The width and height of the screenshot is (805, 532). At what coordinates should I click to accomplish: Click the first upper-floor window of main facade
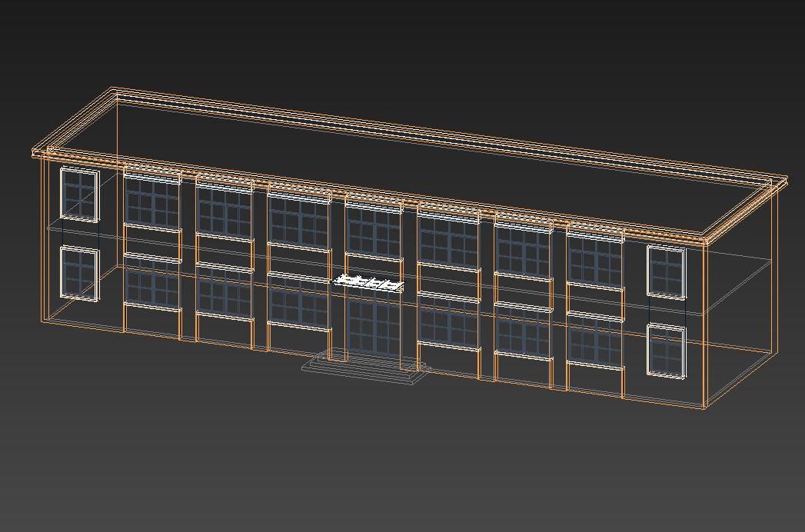tap(151, 202)
